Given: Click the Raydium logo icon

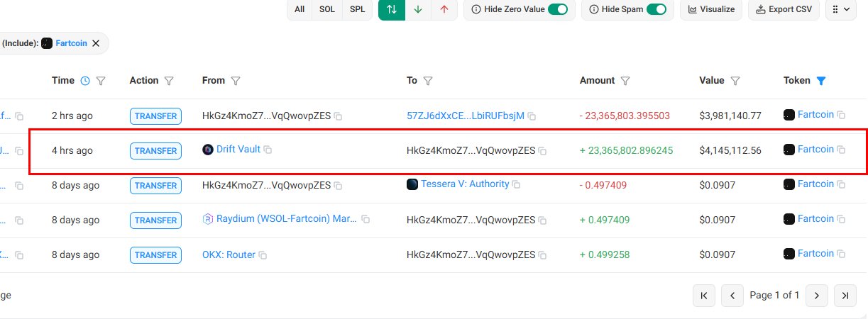Looking at the screenshot, I should click(x=208, y=219).
